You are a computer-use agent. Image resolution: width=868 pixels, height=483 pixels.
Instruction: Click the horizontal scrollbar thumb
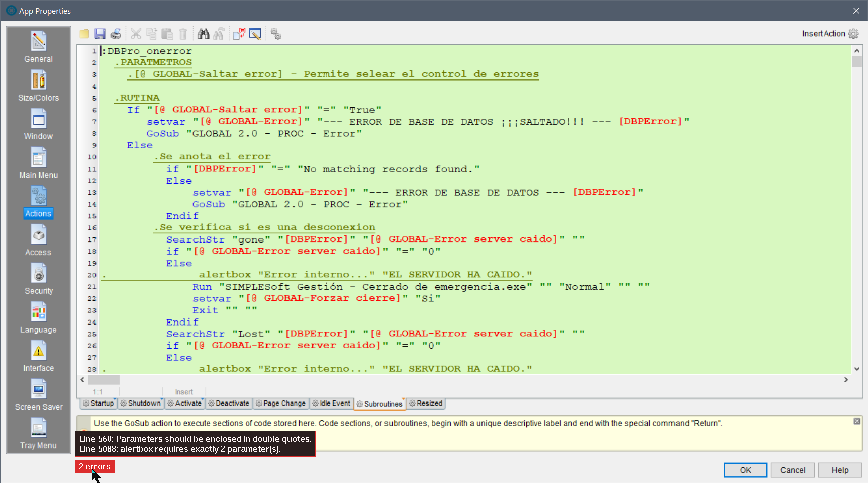coord(104,380)
